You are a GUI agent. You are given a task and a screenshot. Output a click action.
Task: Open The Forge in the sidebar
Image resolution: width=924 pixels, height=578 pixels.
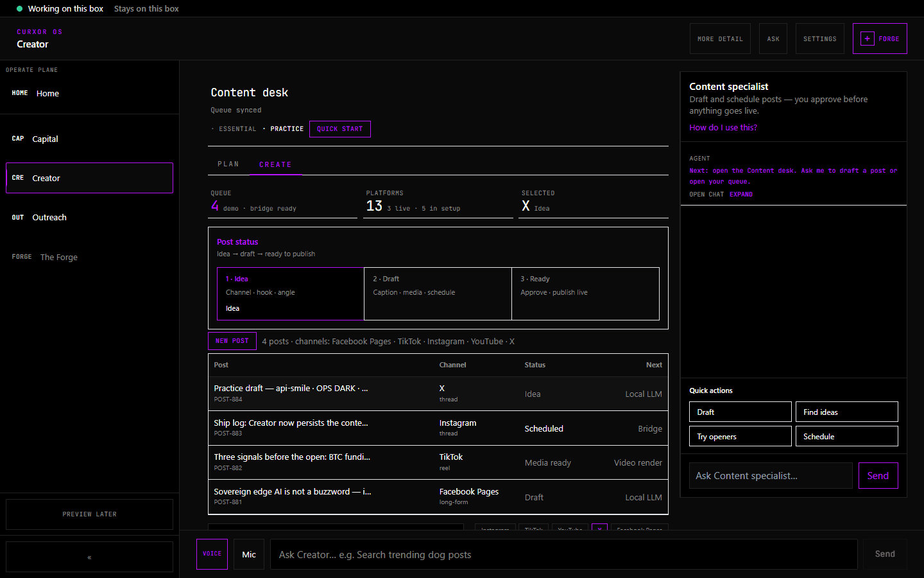(89, 257)
